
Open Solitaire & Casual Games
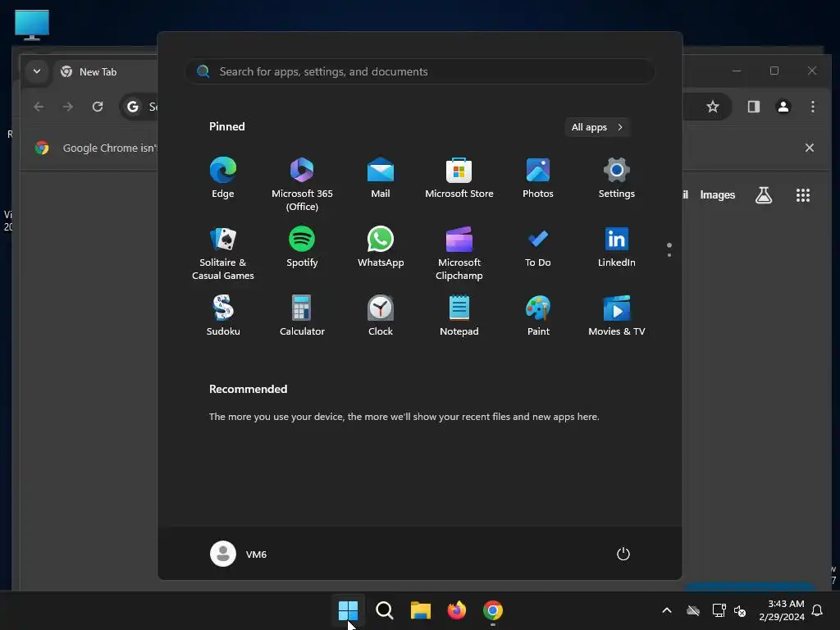223,253
